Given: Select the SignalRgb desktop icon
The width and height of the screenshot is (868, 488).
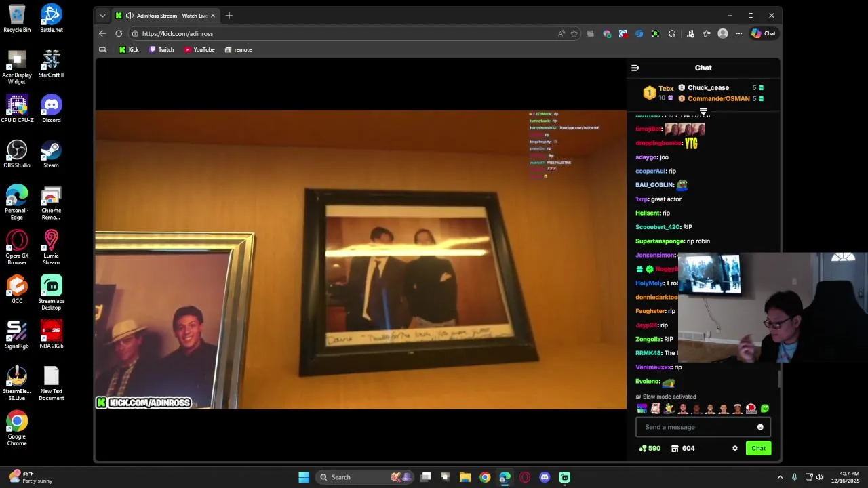Looking at the screenshot, I should [x=17, y=334].
